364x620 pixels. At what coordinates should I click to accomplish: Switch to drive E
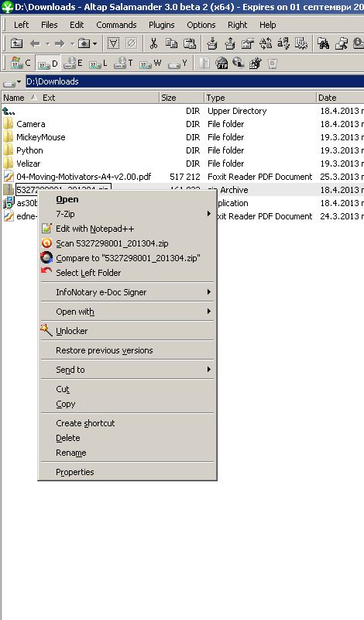[x=74, y=63]
